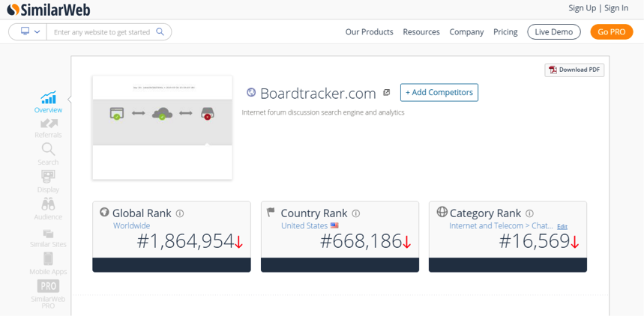Select the Audience binoculars icon
Screen dimensions: 644x316
point(49,204)
